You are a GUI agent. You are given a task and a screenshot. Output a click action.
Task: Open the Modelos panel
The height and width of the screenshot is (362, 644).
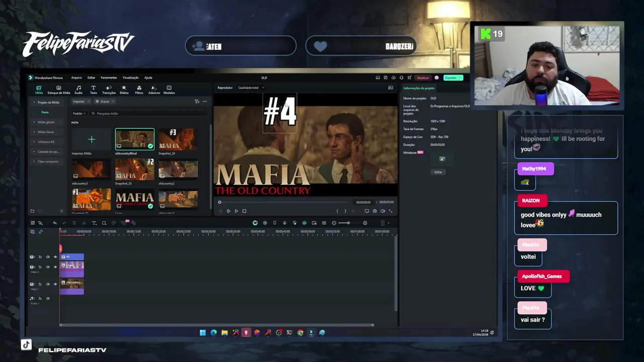click(169, 89)
